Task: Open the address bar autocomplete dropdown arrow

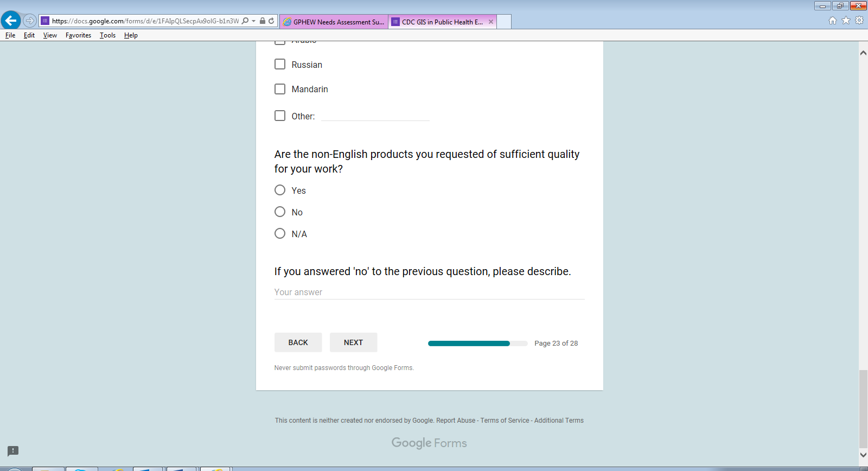Action: 253,21
